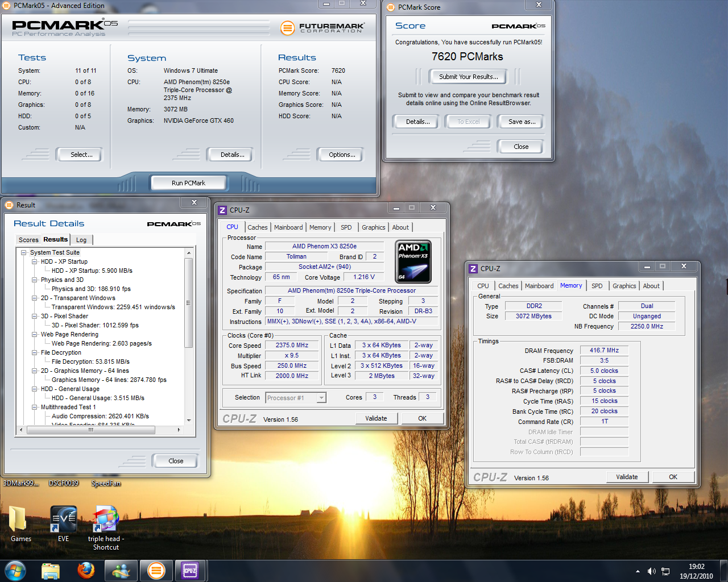Click Submit Your Results button
The width and height of the screenshot is (728, 582).
pos(468,77)
